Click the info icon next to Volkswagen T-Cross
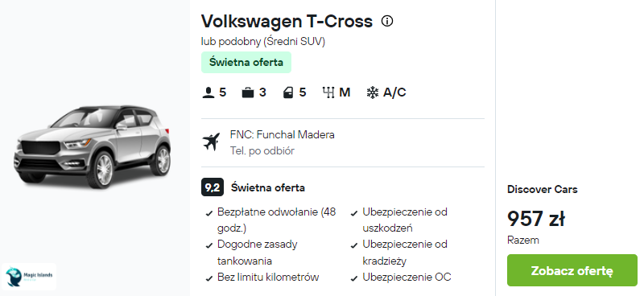 coord(387,21)
